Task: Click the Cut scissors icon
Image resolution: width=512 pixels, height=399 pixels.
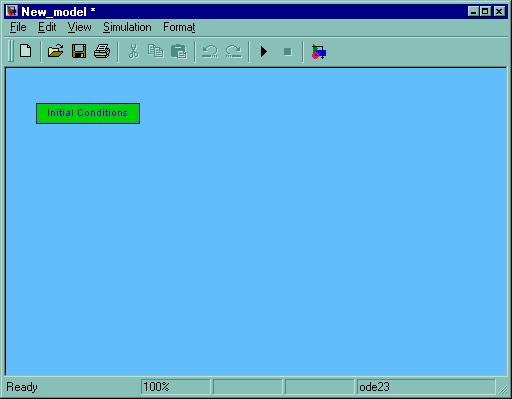Action: point(133,52)
